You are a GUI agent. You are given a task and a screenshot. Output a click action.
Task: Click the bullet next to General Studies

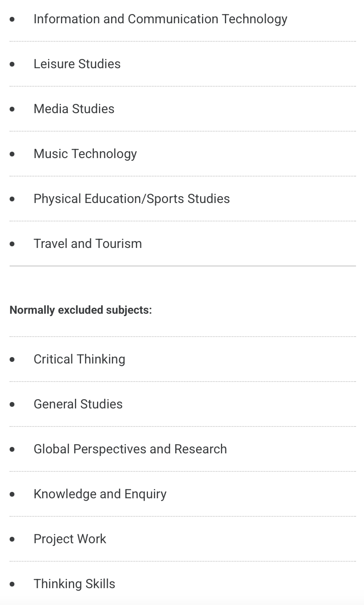click(12, 404)
